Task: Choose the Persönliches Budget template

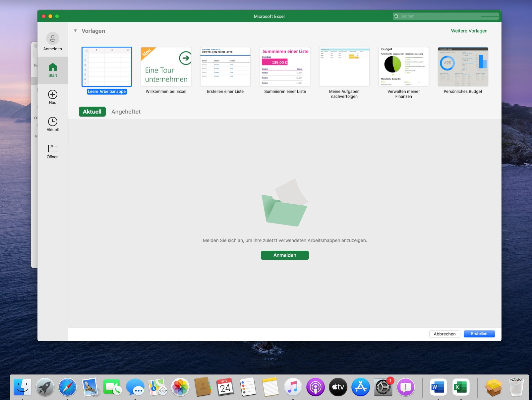Action: pos(463,67)
